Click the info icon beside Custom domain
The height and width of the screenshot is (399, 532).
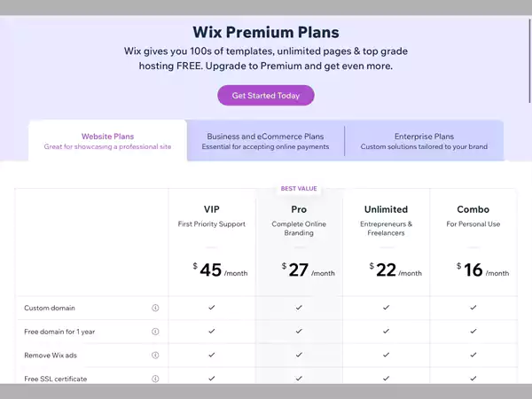[155, 308]
